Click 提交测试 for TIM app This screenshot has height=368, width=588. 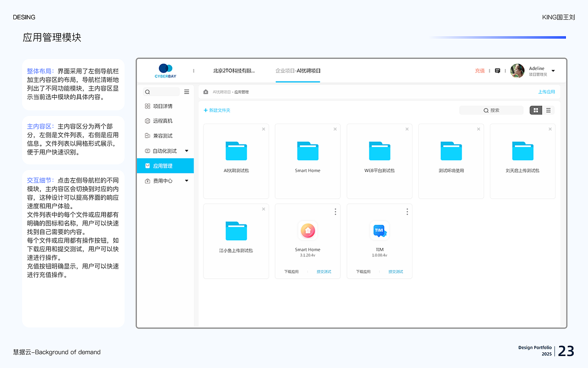(396, 272)
